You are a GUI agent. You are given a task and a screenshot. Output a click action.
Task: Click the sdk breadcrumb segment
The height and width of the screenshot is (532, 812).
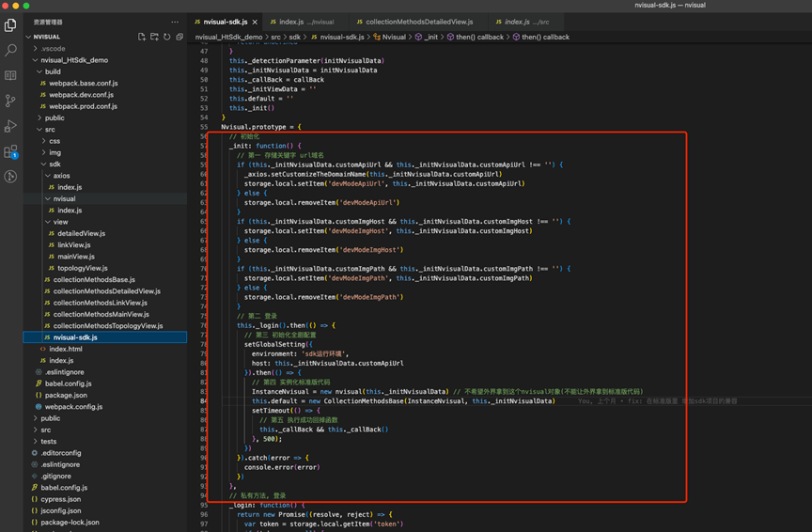[295, 37]
